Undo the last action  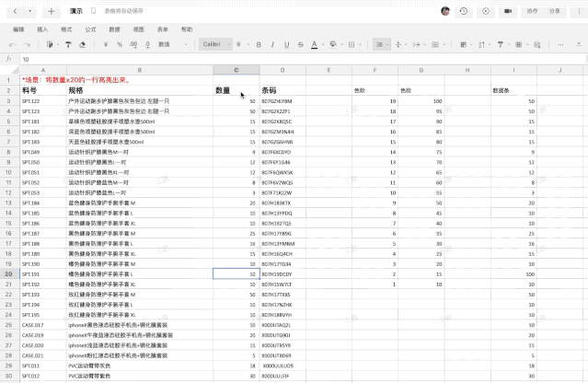(12, 44)
